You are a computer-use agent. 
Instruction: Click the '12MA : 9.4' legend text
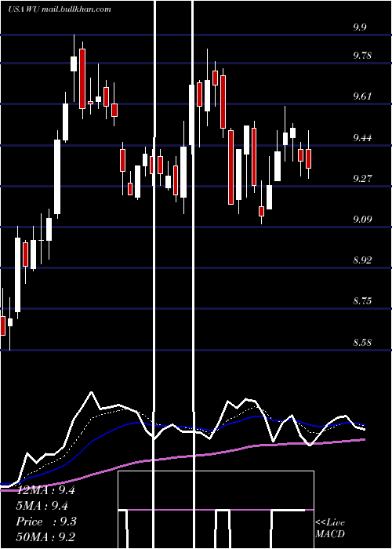(45, 490)
